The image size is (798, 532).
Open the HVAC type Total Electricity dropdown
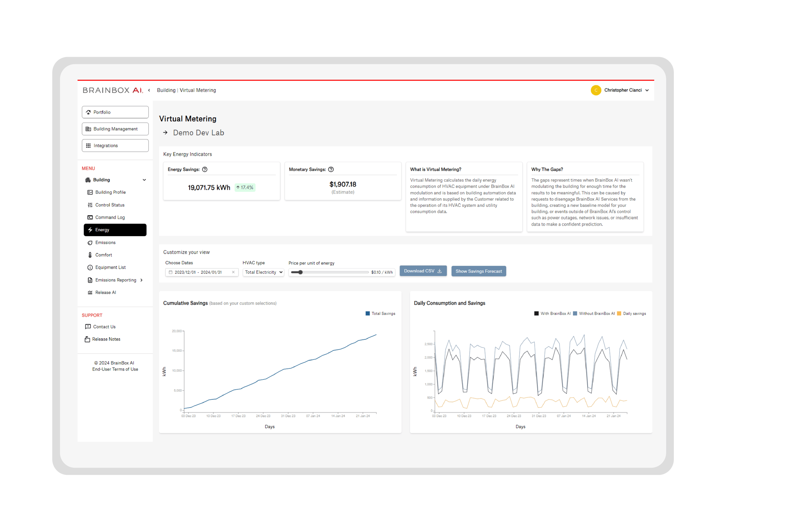point(263,272)
